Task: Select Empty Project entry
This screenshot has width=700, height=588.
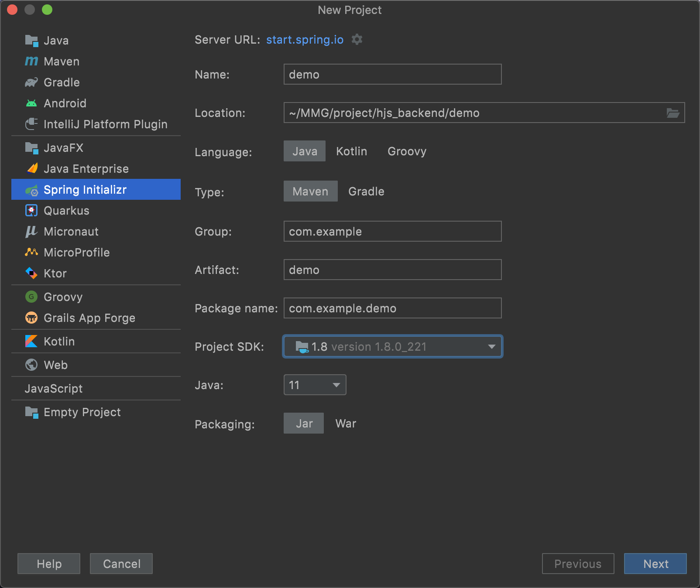Action: point(96,412)
